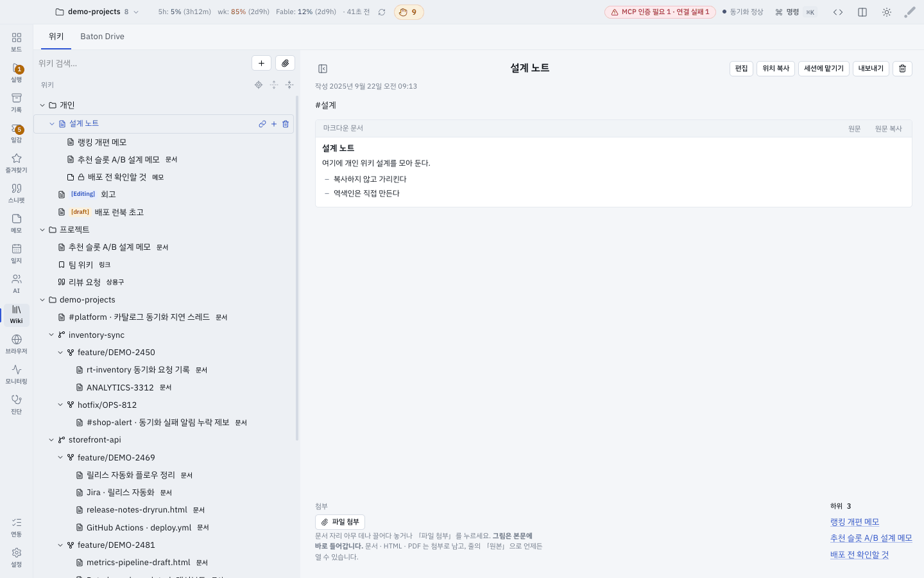Open the 랭킹 개편 메모 child link

(855, 522)
